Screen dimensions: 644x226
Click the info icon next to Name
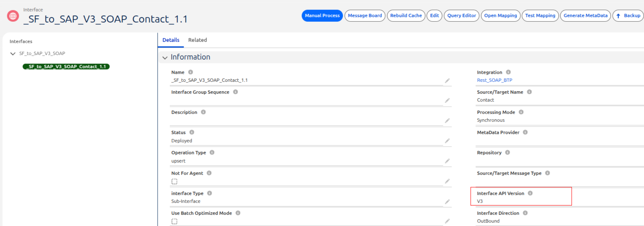point(191,72)
